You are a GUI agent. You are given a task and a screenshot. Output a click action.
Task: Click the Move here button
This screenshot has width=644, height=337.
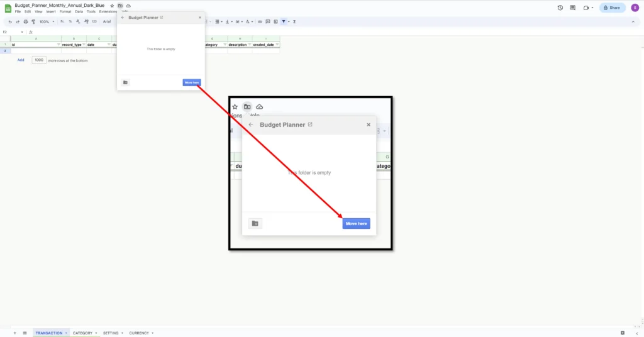click(192, 82)
